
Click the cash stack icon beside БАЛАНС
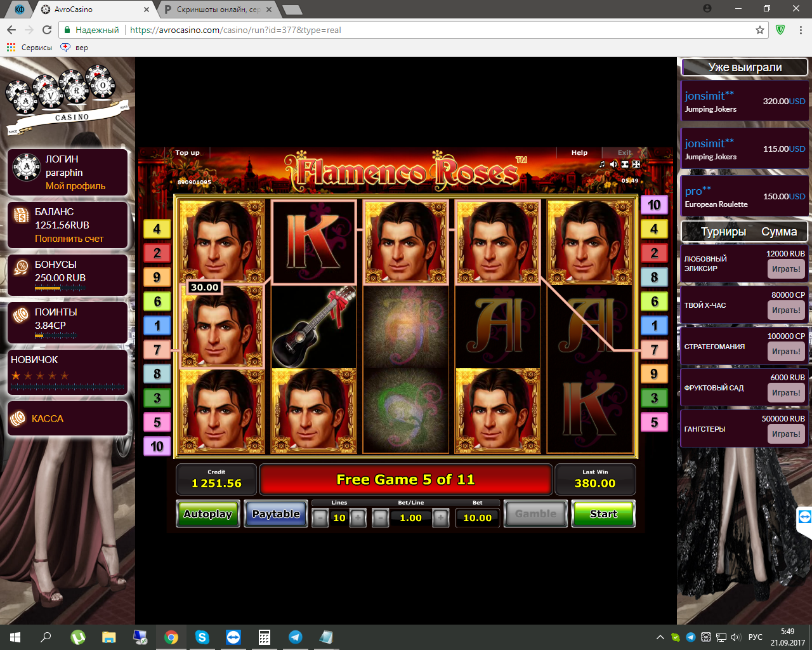click(22, 215)
